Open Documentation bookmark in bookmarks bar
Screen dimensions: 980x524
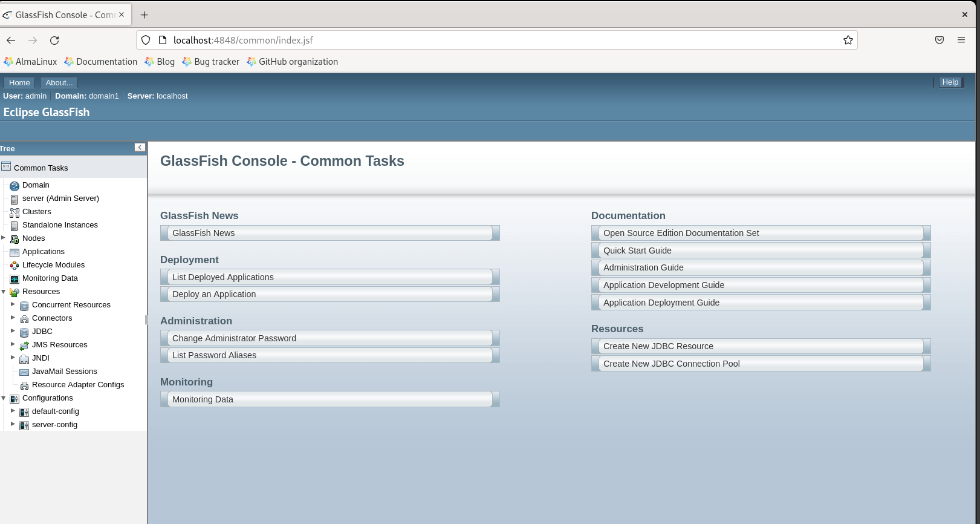pyautogui.click(x=101, y=62)
